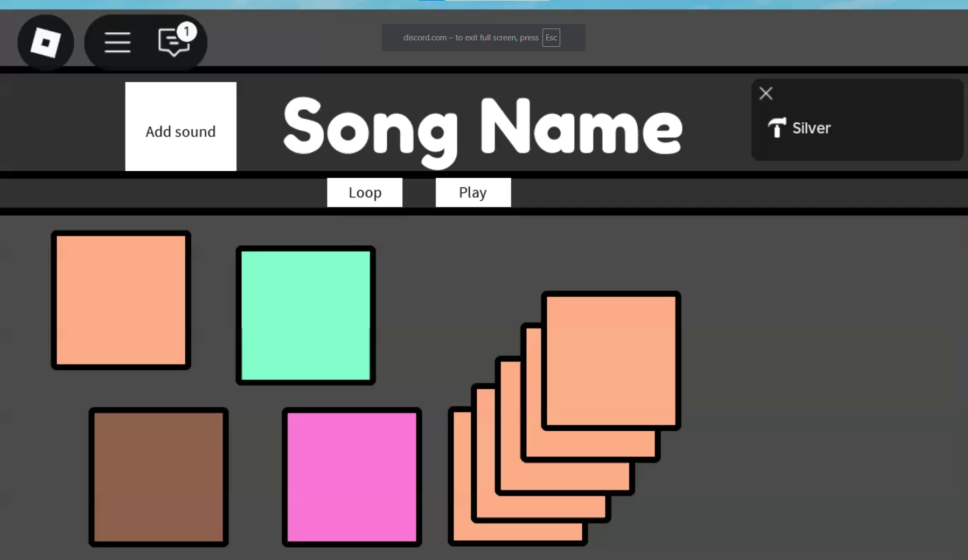Open the Roblox hamburger menu
968x560 pixels.
pyautogui.click(x=118, y=43)
